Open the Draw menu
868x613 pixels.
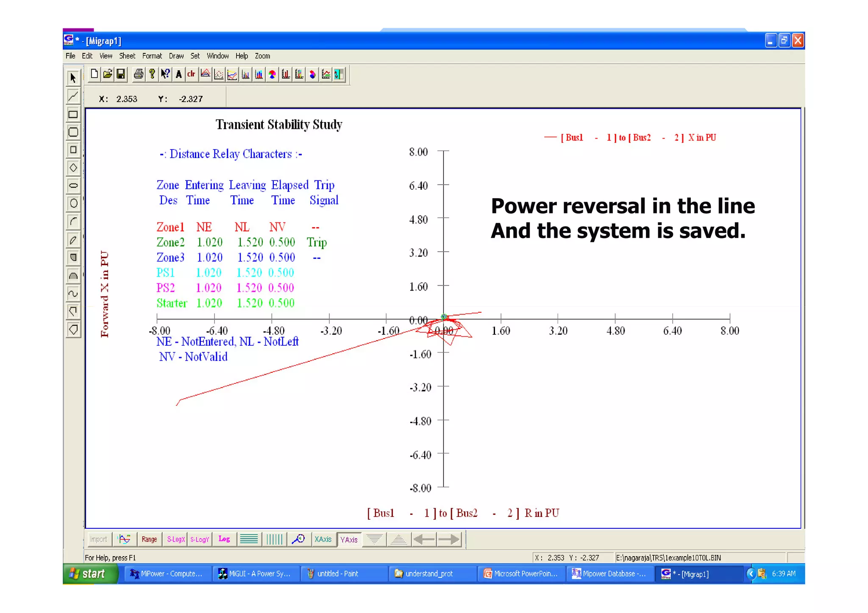176,56
